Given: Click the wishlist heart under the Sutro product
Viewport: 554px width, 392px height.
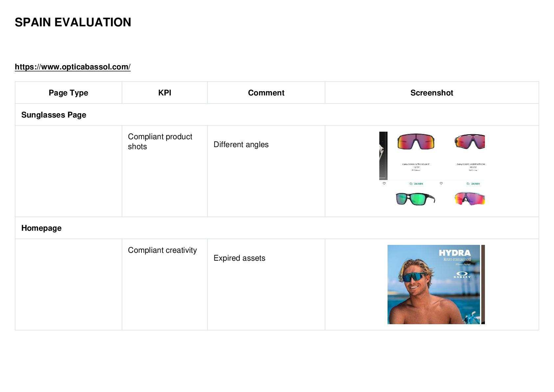Looking at the screenshot, I should coord(384,183).
